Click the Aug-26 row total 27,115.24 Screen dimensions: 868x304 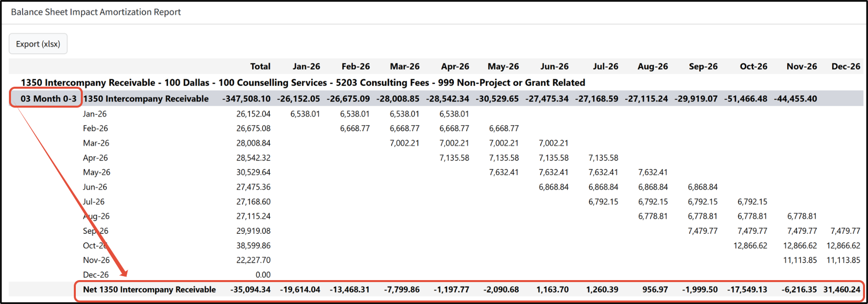coord(253,216)
